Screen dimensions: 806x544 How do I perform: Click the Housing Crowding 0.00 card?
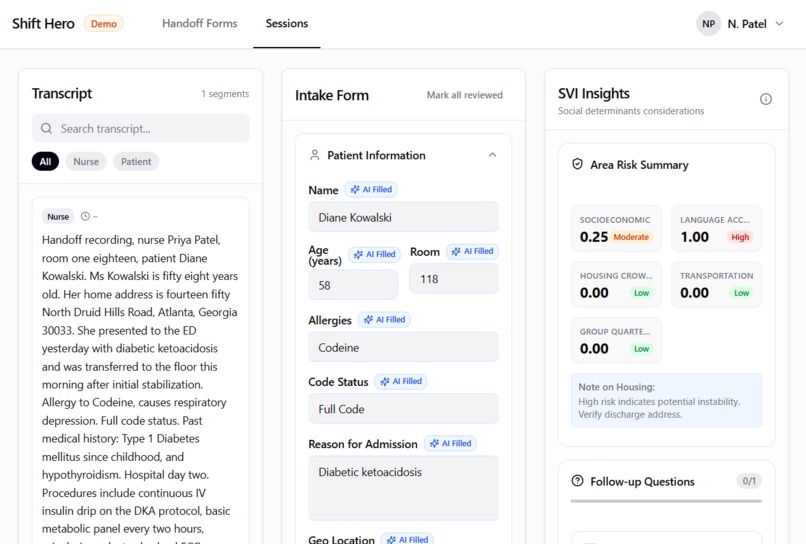(616, 285)
